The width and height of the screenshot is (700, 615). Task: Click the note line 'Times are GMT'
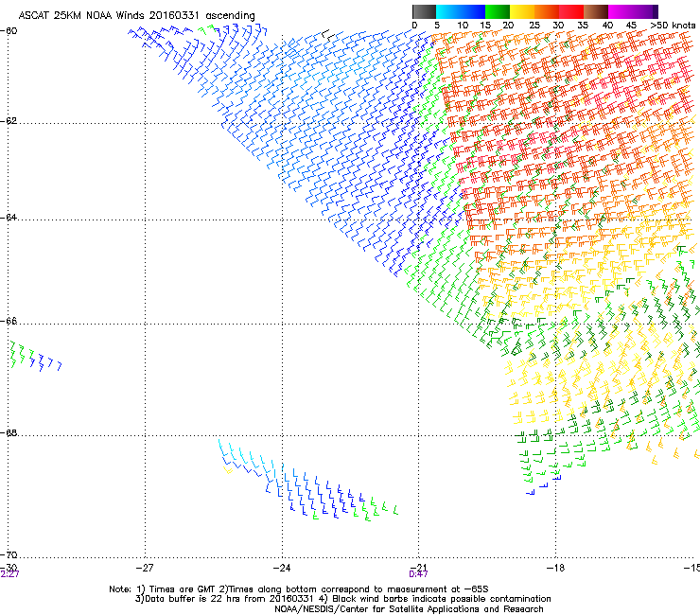click(183, 589)
